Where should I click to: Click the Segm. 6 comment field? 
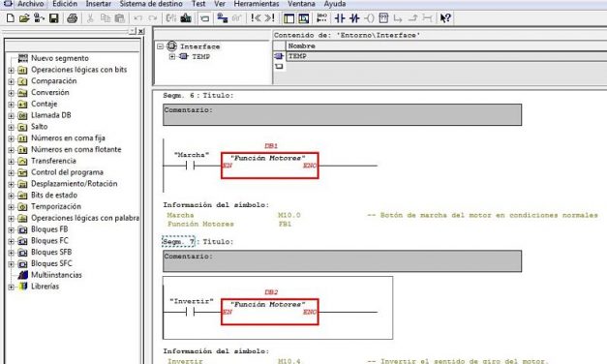342,114
